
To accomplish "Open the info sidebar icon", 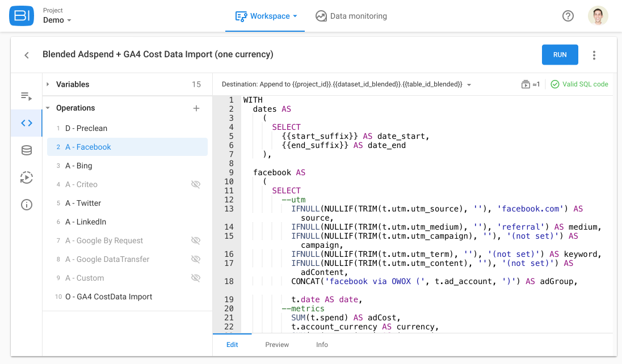I will (x=27, y=205).
